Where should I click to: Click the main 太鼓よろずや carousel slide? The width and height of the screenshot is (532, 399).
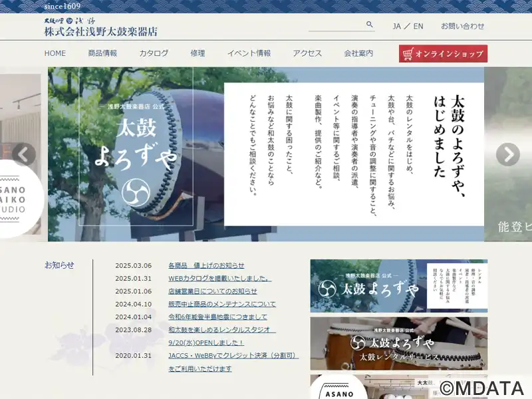click(266, 154)
